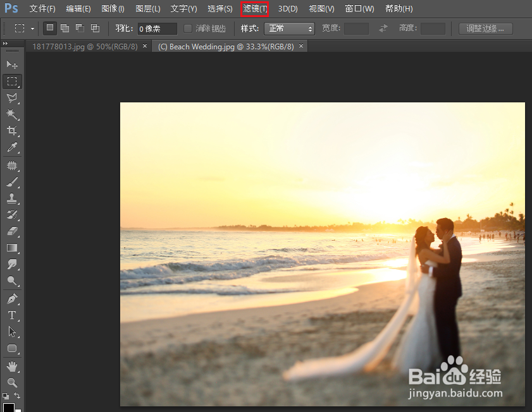Image resolution: width=532 pixels, height=412 pixels.
Task: Click the background color swatch
Action: 18,410
